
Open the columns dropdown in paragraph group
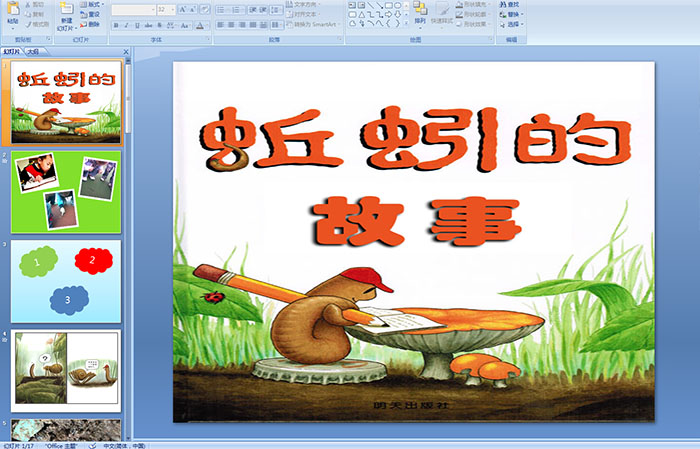point(277,25)
